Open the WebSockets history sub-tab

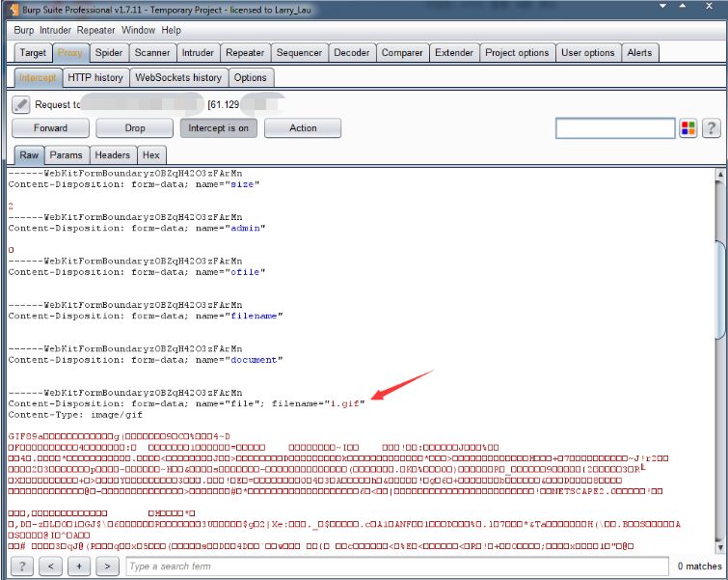pos(178,77)
